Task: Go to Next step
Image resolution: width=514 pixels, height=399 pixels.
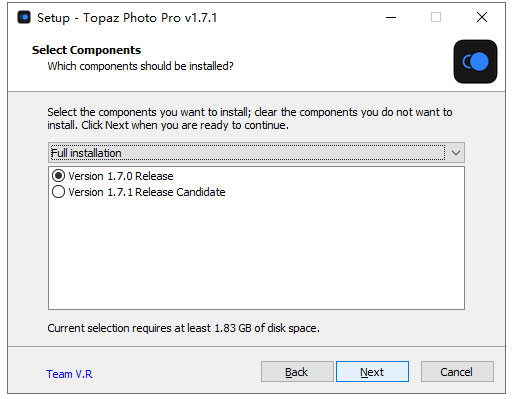Action: point(372,371)
